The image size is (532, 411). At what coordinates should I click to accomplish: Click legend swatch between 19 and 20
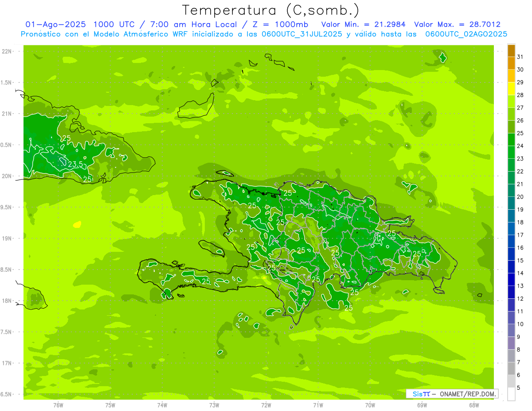511,203
